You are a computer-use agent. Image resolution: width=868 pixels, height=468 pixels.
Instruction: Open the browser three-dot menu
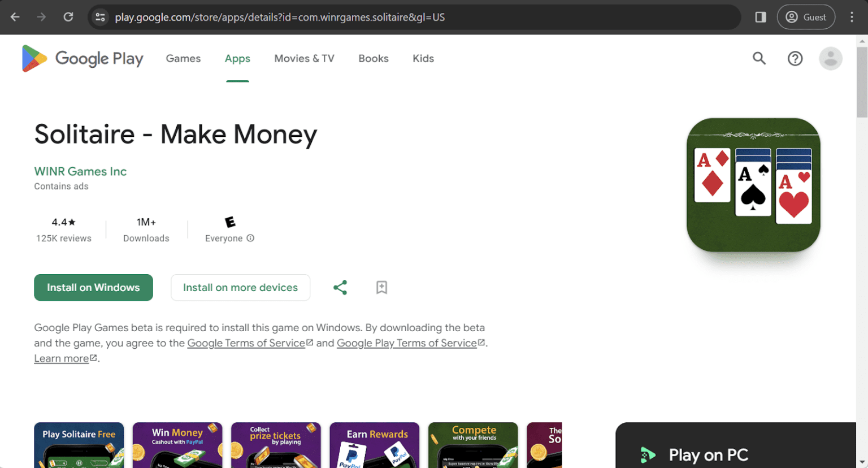coord(852,17)
